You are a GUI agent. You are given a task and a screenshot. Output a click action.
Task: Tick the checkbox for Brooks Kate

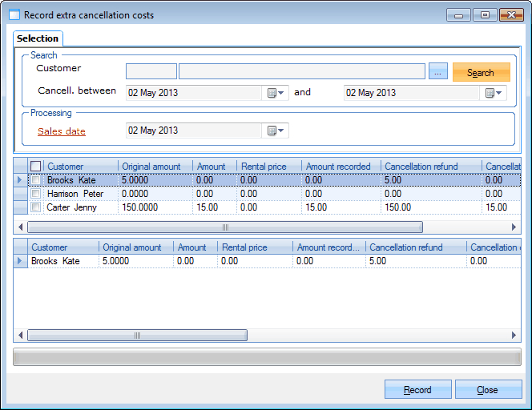[35, 180]
